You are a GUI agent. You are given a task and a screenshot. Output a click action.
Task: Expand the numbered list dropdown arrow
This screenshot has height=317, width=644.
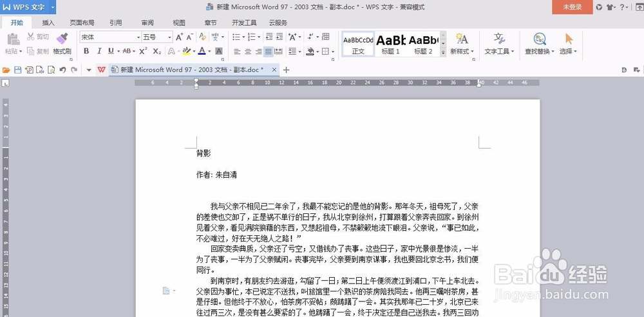point(259,37)
